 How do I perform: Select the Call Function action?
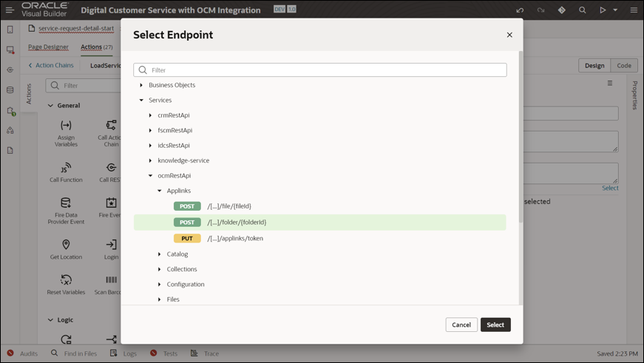coord(66,172)
